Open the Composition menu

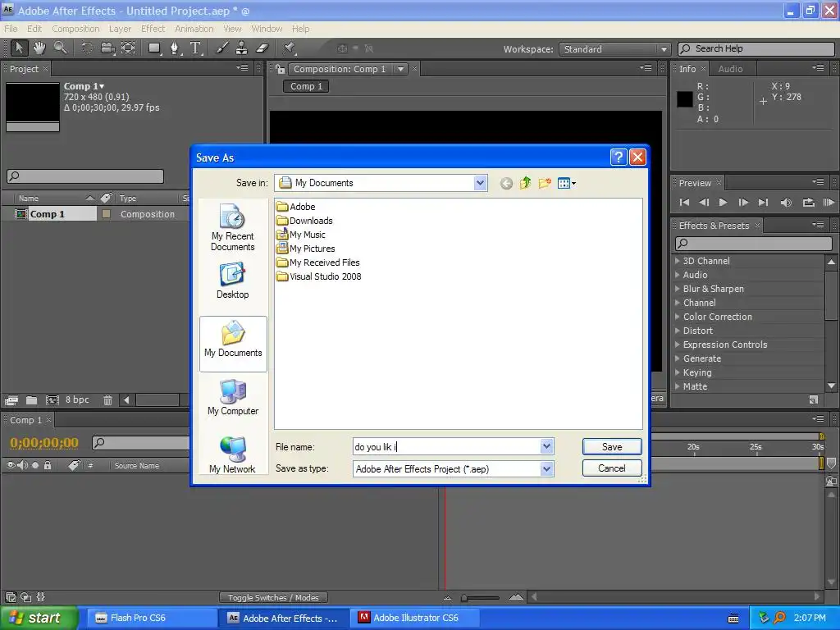click(75, 29)
